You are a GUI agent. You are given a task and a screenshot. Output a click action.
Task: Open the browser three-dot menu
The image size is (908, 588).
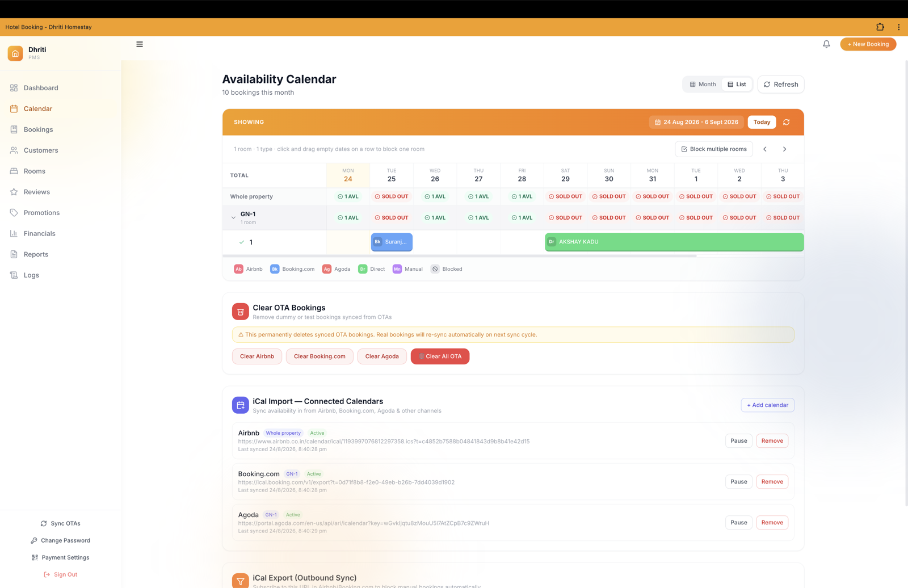coord(898,27)
